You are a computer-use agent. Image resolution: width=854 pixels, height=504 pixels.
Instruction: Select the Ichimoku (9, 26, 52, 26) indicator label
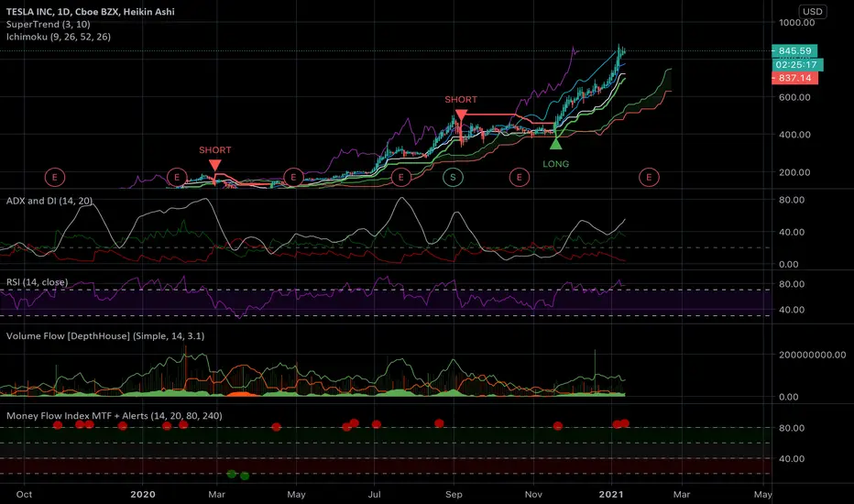[59, 37]
